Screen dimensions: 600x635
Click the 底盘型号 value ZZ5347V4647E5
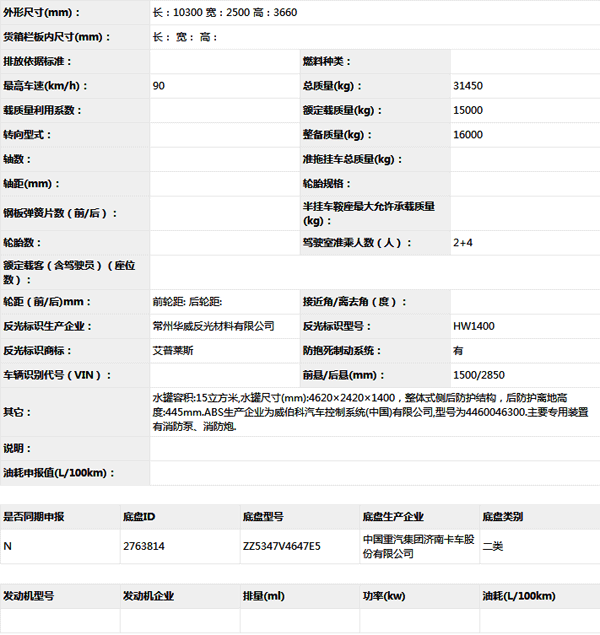(281, 546)
